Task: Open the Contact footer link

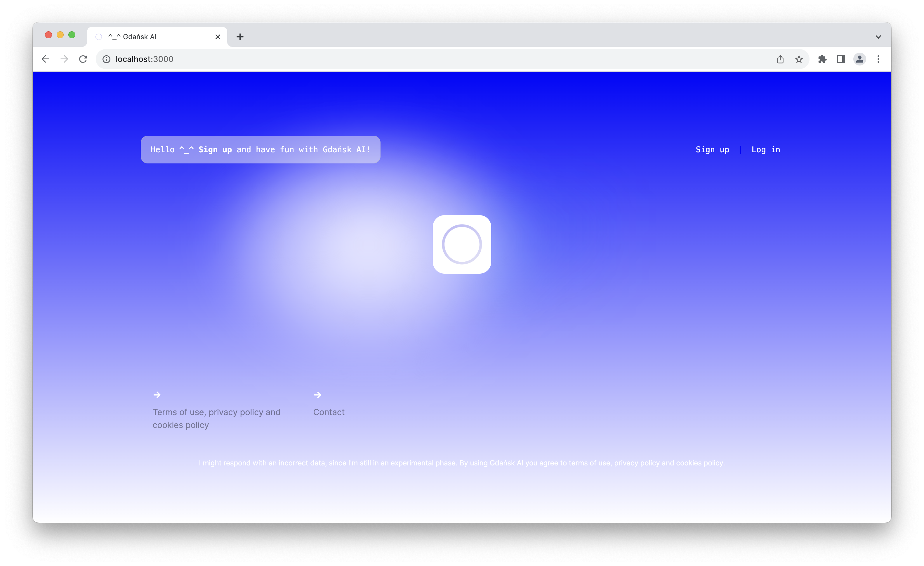Action: pyautogui.click(x=329, y=412)
